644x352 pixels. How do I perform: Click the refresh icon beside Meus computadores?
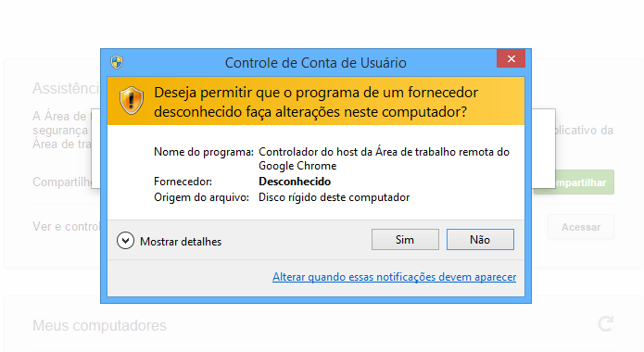606,324
